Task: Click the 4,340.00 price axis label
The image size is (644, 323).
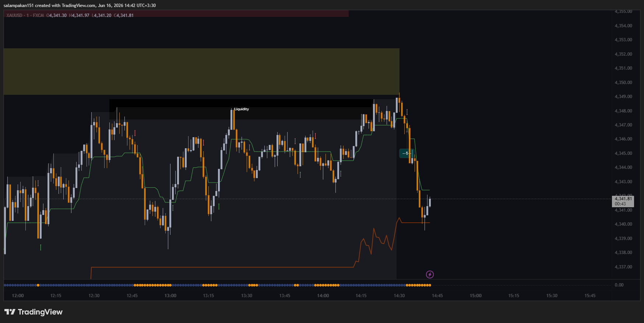Action: coord(623,224)
